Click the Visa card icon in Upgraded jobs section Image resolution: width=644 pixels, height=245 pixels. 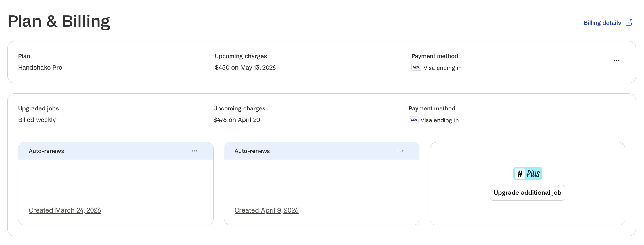[413, 120]
